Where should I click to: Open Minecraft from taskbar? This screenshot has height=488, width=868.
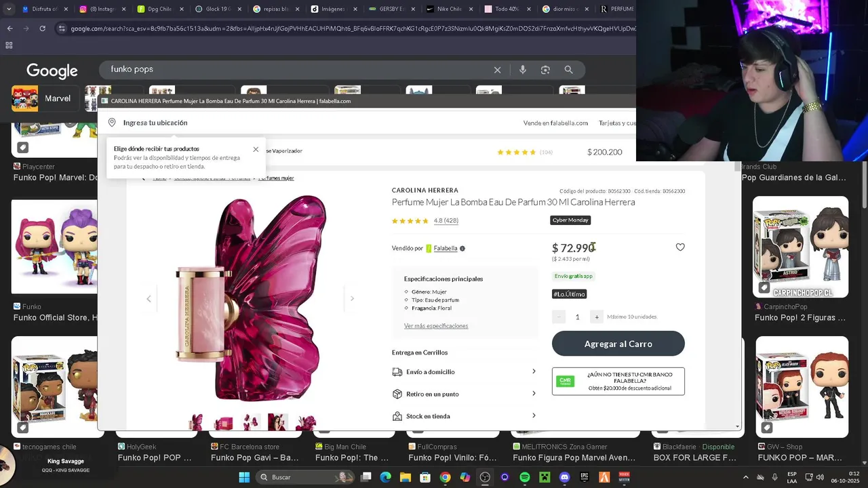click(545, 477)
